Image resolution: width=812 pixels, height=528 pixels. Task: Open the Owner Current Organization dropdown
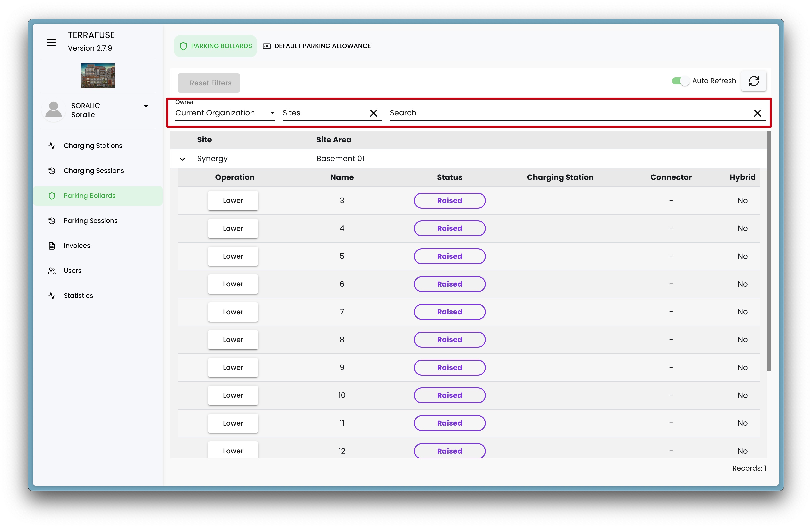(225, 113)
